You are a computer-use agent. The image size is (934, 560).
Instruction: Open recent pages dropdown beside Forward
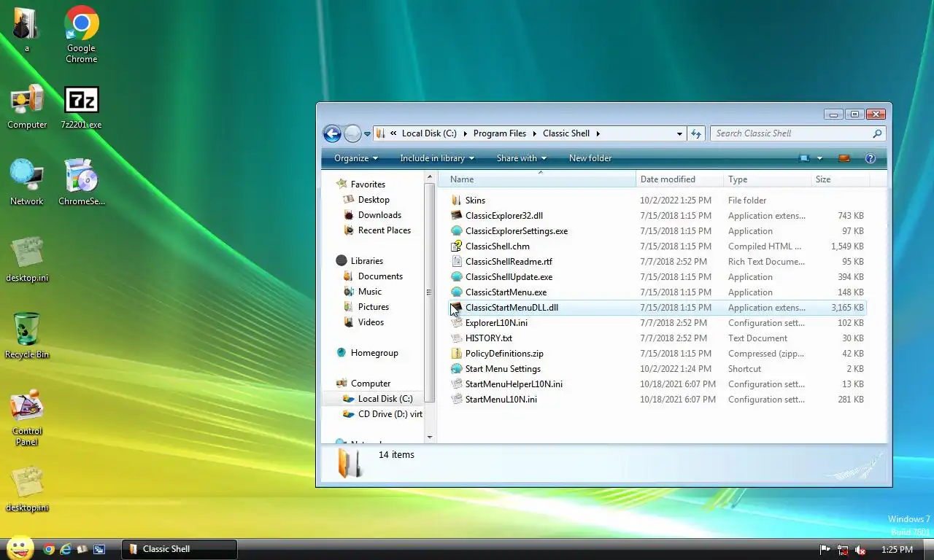point(367,134)
